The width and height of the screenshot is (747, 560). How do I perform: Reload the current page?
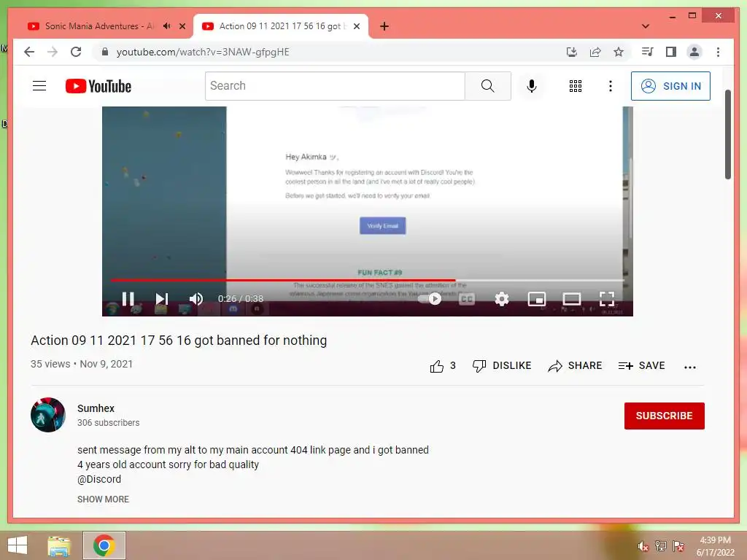tap(76, 52)
